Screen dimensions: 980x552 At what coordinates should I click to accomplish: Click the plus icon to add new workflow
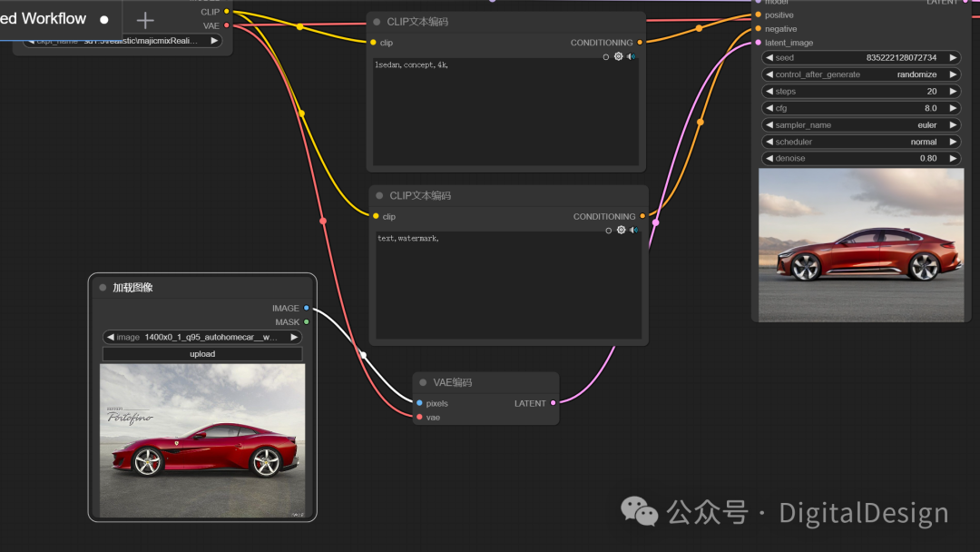pyautogui.click(x=144, y=19)
